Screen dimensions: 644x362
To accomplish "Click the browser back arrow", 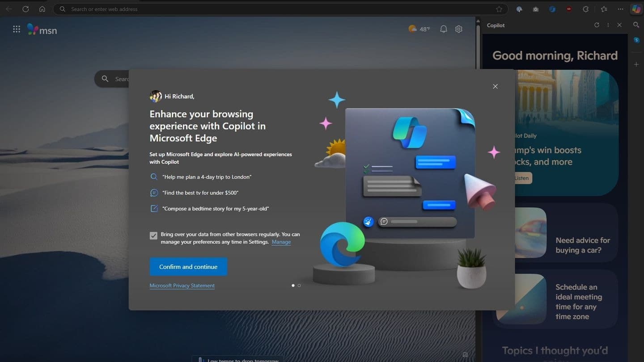I will tap(9, 9).
